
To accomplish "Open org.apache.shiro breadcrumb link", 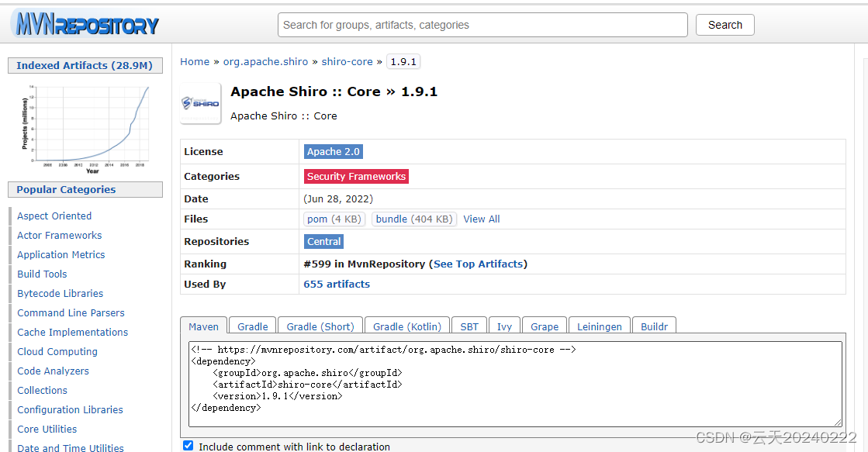I will point(266,62).
